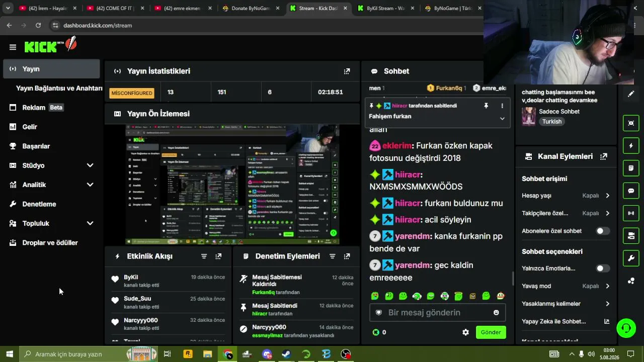644x362 pixels.
Task: Click Furkan6q in Denetim Eylemleri
Action: (263, 292)
